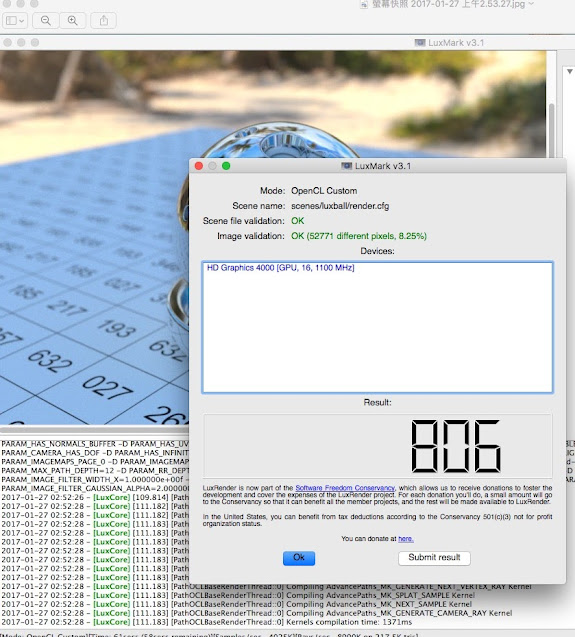
Task: Click the scroll arrow at right panel top
Action: point(570,72)
